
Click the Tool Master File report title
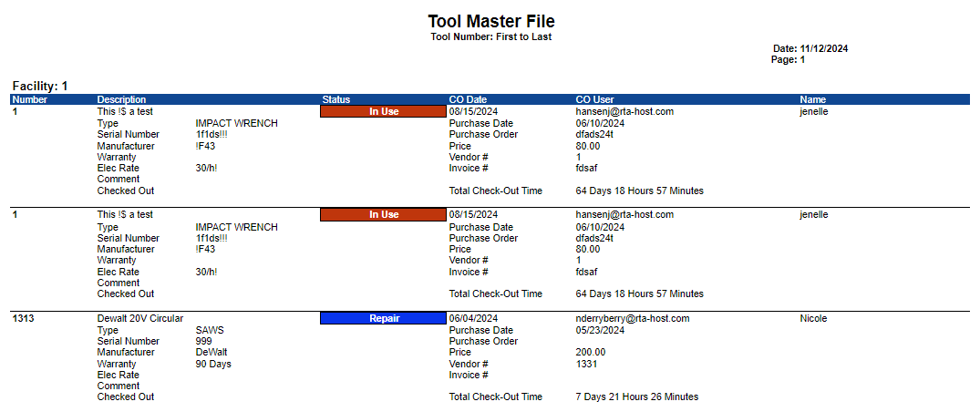click(x=490, y=21)
